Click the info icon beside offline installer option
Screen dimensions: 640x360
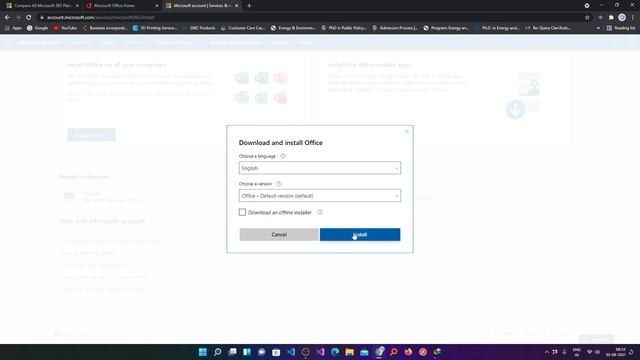point(320,212)
